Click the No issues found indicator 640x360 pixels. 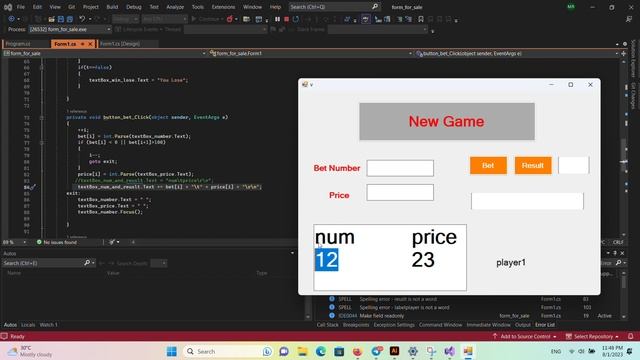click(x=57, y=242)
